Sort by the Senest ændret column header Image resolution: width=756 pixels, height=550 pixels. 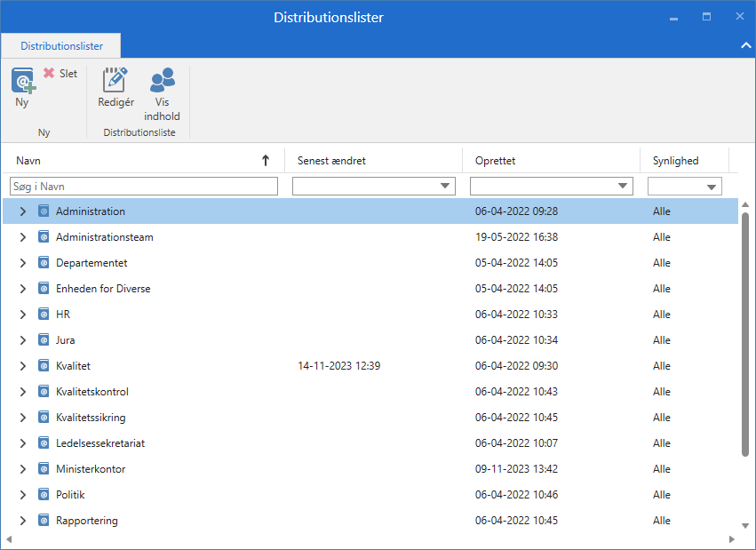[x=374, y=161]
